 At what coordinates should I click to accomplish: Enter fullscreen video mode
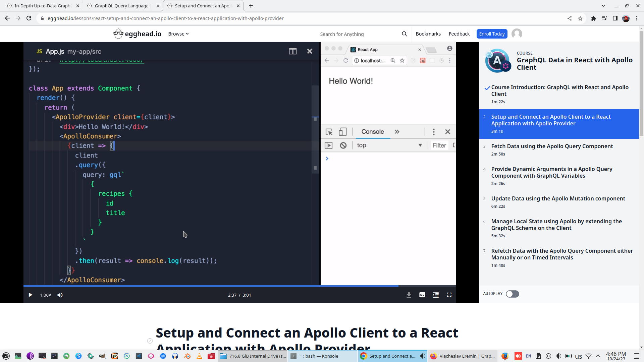(449, 295)
